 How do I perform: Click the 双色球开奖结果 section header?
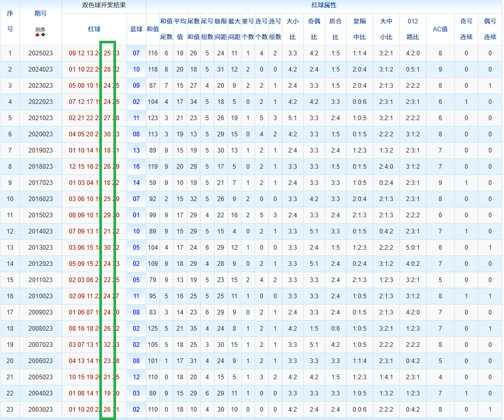point(104,6)
